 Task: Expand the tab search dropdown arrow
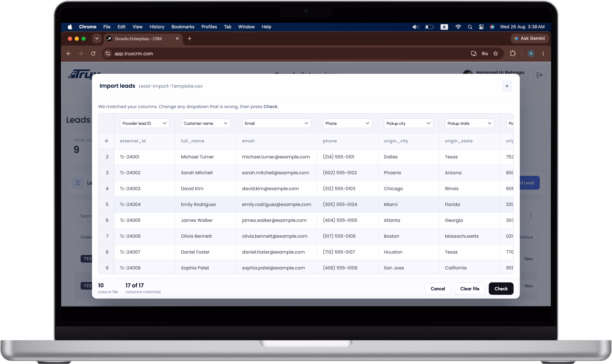pyautogui.click(x=97, y=39)
